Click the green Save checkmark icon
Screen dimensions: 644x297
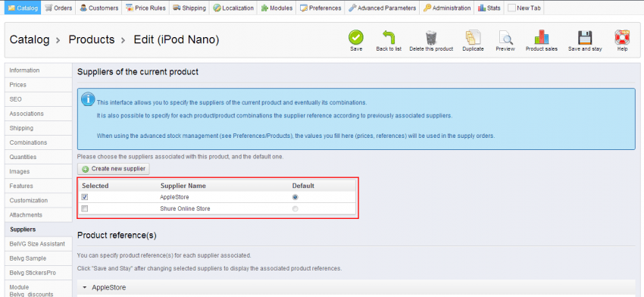pos(356,37)
